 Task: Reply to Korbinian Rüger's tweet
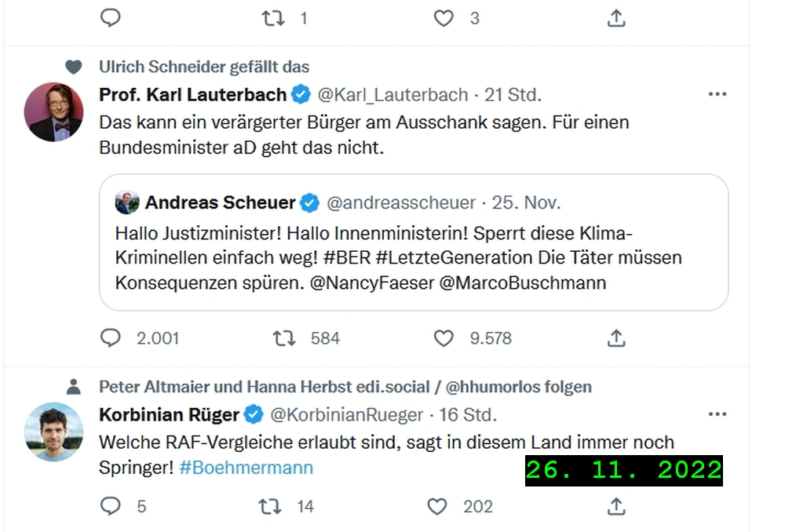point(111,507)
